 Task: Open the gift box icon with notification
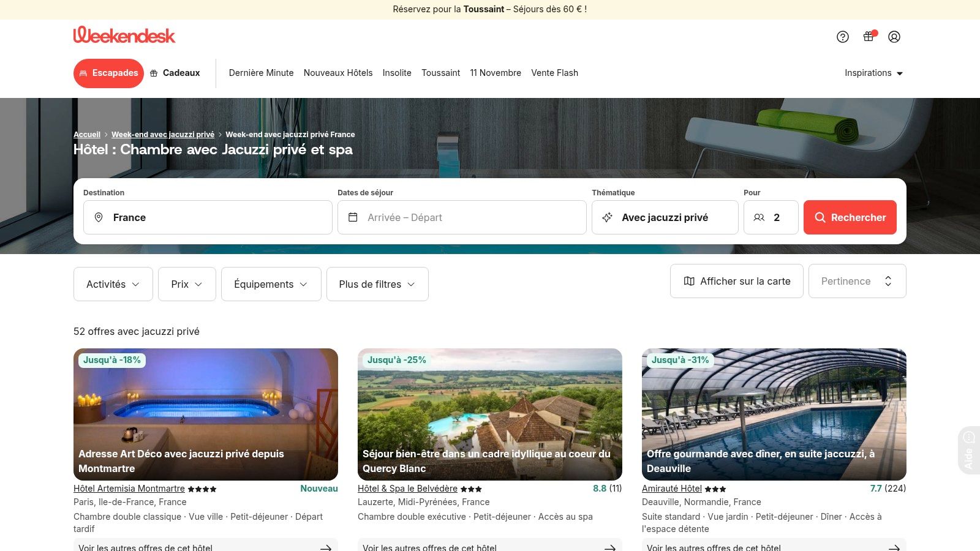click(x=869, y=36)
